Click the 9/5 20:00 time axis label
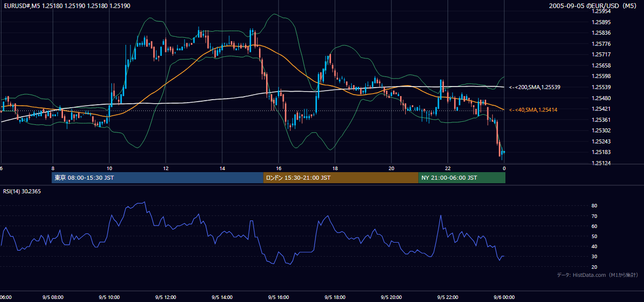Image resolution: width=644 pixels, height=302 pixels. (x=392, y=297)
